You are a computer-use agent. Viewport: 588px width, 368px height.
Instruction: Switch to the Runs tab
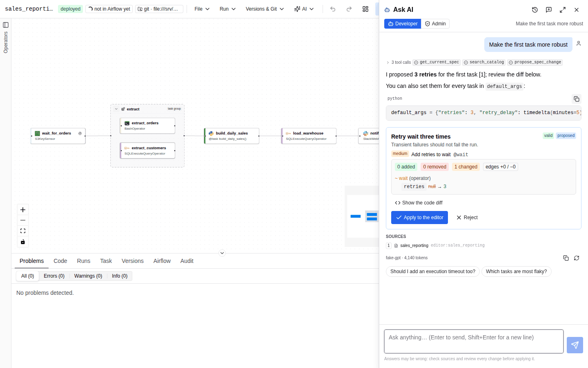pos(84,261)
